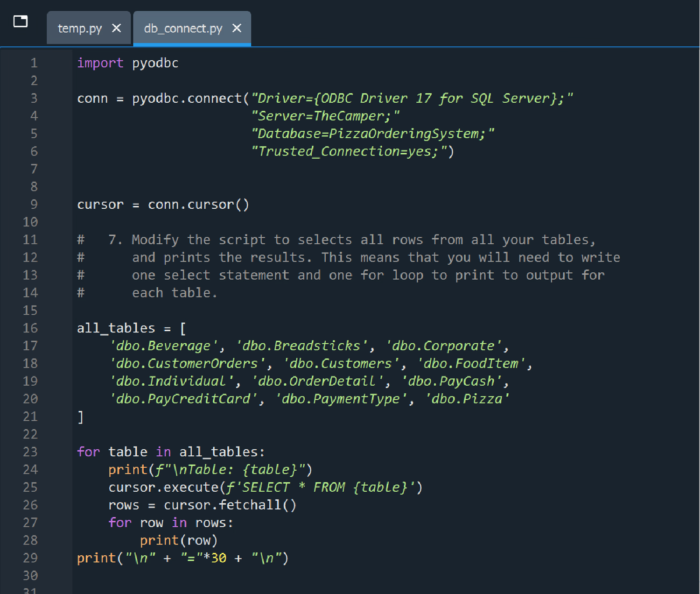Click the 'dbo.Customers' string
This screenshot has height=594, width=700.
tap(341, 364)
